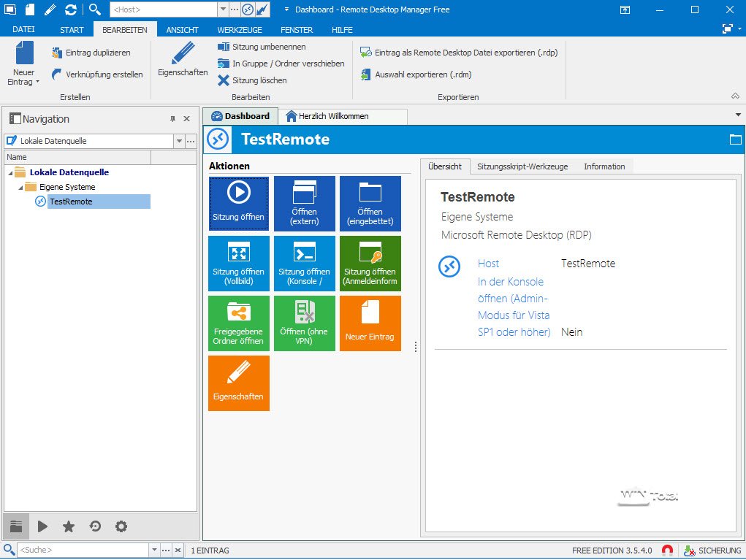This screenshot has height=560, width=746.
Task: Pin the Navigation panel
Action: (x=173, y=119)
